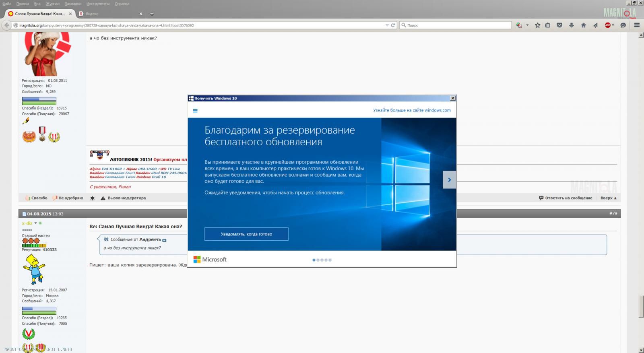Image resolution: width=644 pixels, height=353 pixels.
Task: Click the quill pen icon under first user
Action: click(26, 120)
